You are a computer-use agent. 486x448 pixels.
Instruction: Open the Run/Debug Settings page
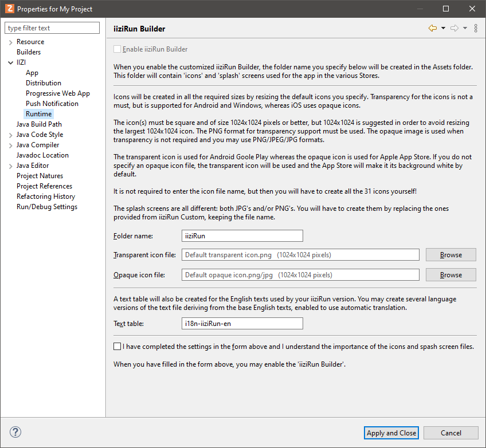47,207
